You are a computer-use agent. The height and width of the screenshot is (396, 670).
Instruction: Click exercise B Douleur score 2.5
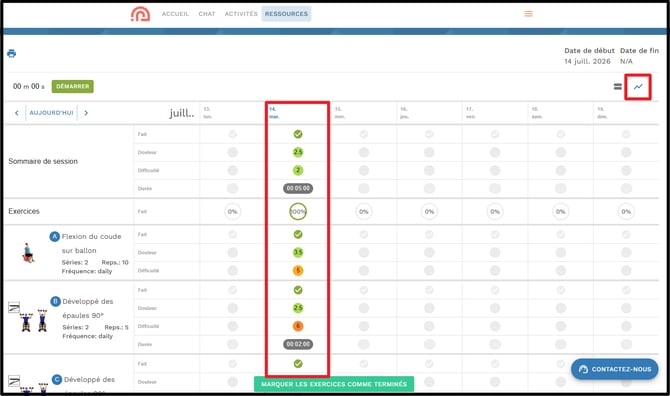[298, 308]
